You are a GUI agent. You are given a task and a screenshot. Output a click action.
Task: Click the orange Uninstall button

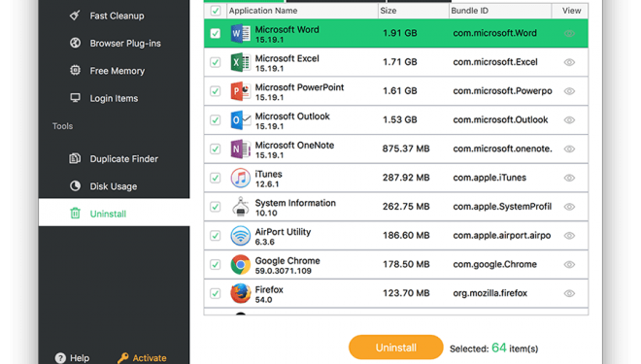(x=395, y=347)
